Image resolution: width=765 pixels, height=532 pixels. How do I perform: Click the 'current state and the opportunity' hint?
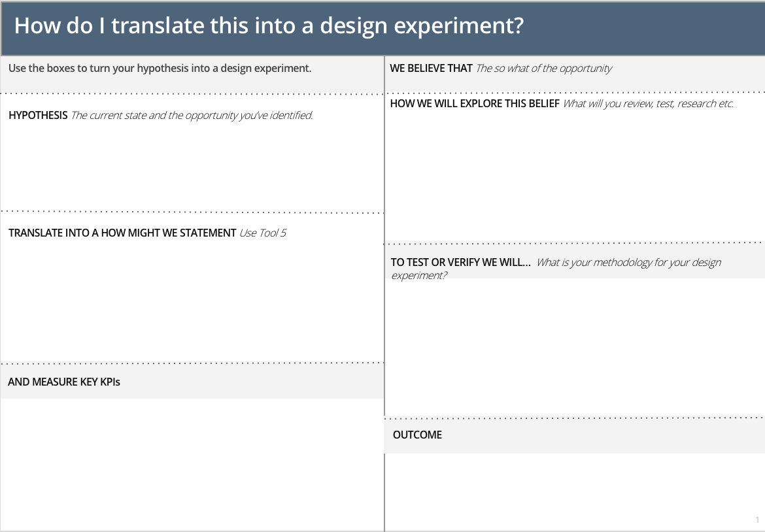[x=192, y=116]
